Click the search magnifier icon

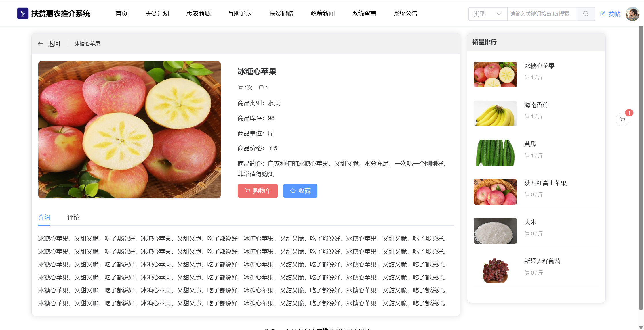coord(585,14)
